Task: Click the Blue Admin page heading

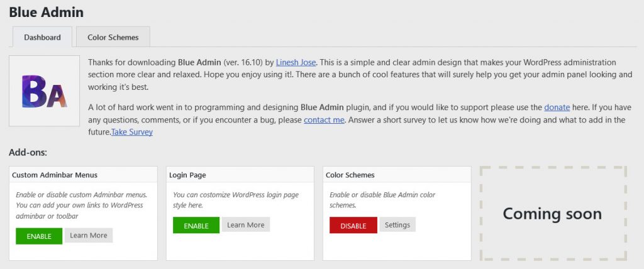Action: (46, 12)
